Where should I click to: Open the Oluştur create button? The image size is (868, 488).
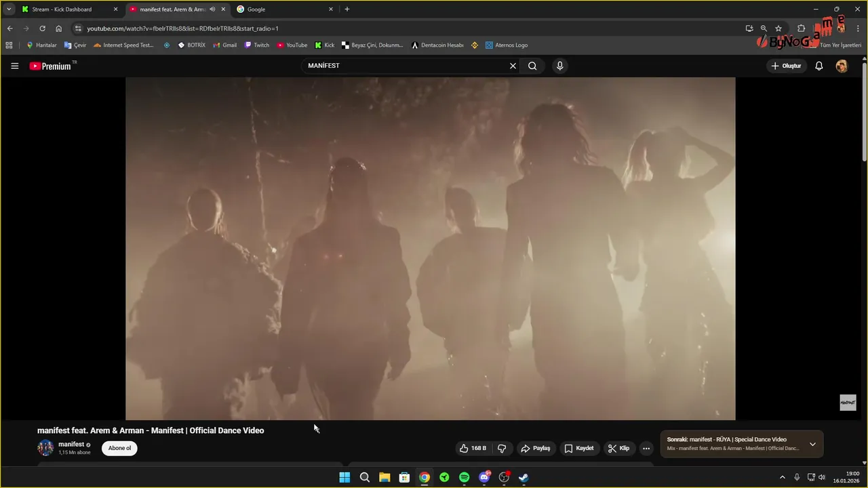coord(786,66)
